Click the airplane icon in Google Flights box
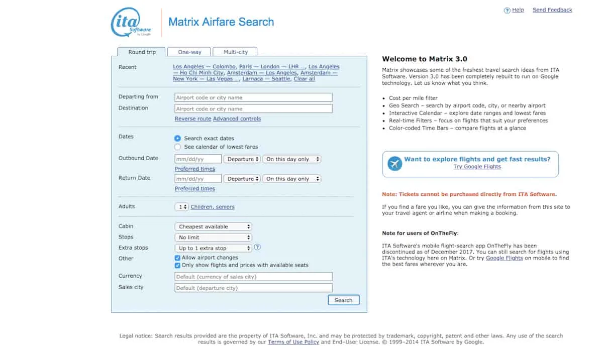603x364 pixels. [x=395, y=164]
